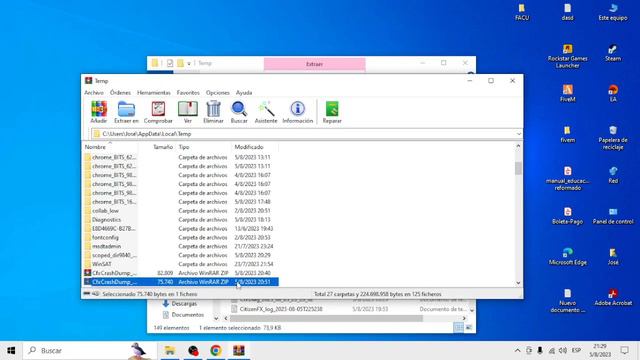This screenshot has width=640, height=360.
Task: Open the Panel de control desktop icon
Action: tap(613, 216)
